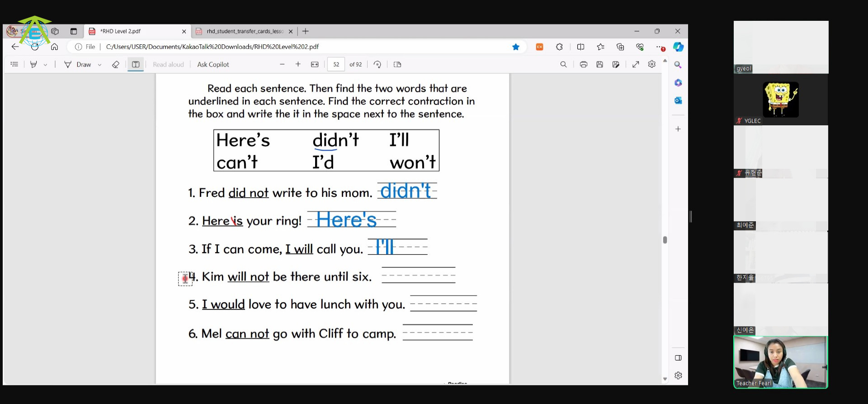Go back to the previous page
The height and width of the screenshot is (404, 868).
pyautogui.click(x=15, y=47)
